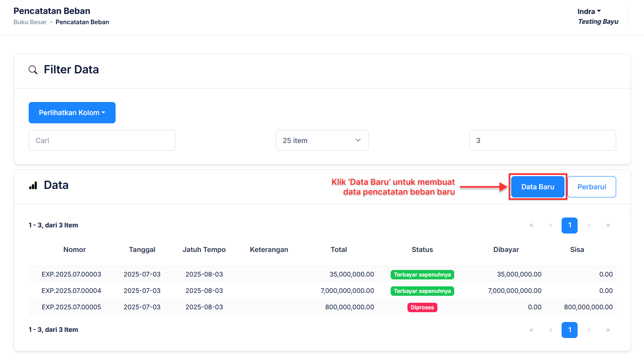Open the Buku Besar breadcrumb link
This screenshot has width=644, height=356.
point(30,22)
